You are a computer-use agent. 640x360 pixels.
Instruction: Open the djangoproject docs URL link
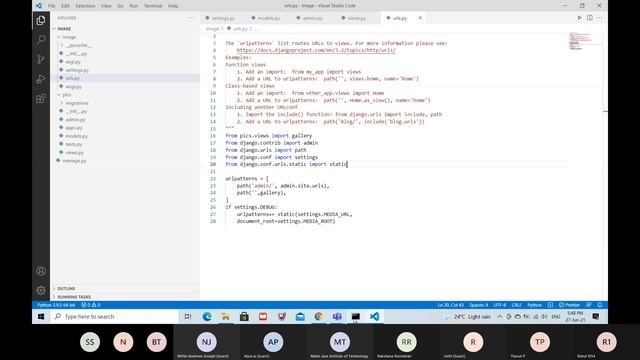coord(316,50)
